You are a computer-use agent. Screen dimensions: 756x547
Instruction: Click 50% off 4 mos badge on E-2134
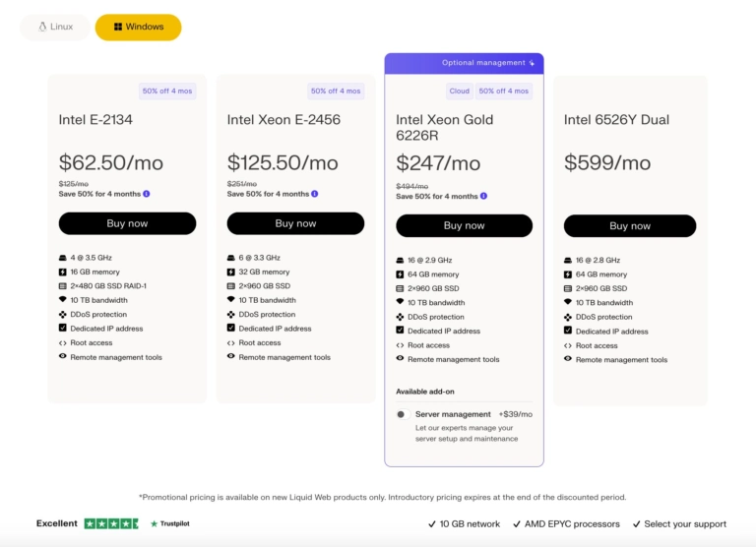tap(167, 91)
